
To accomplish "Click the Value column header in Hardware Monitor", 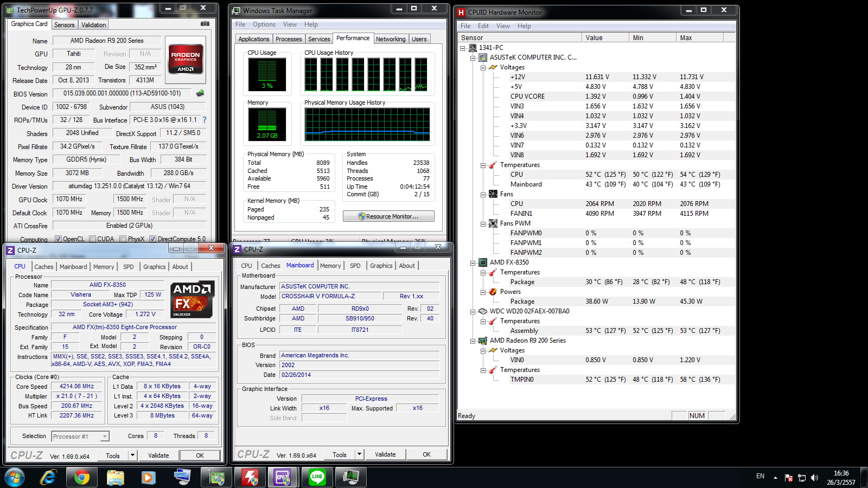I will click(x=605, y=37).
